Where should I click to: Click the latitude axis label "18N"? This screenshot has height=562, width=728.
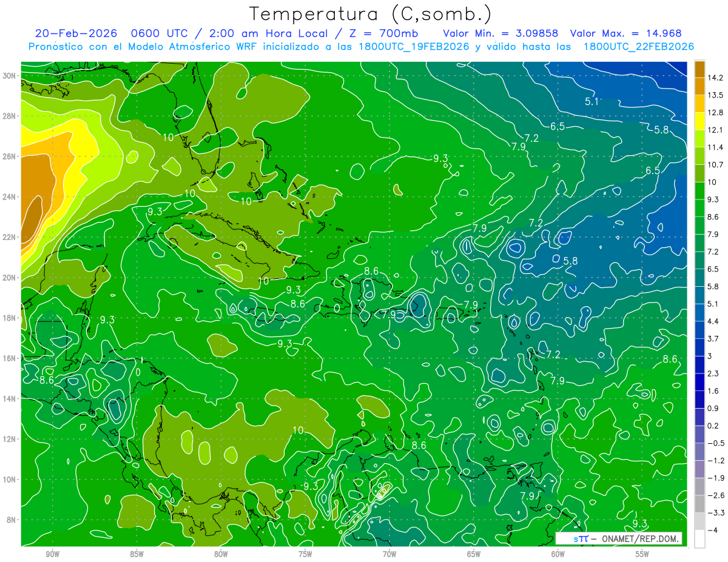[x=10, y=318]
